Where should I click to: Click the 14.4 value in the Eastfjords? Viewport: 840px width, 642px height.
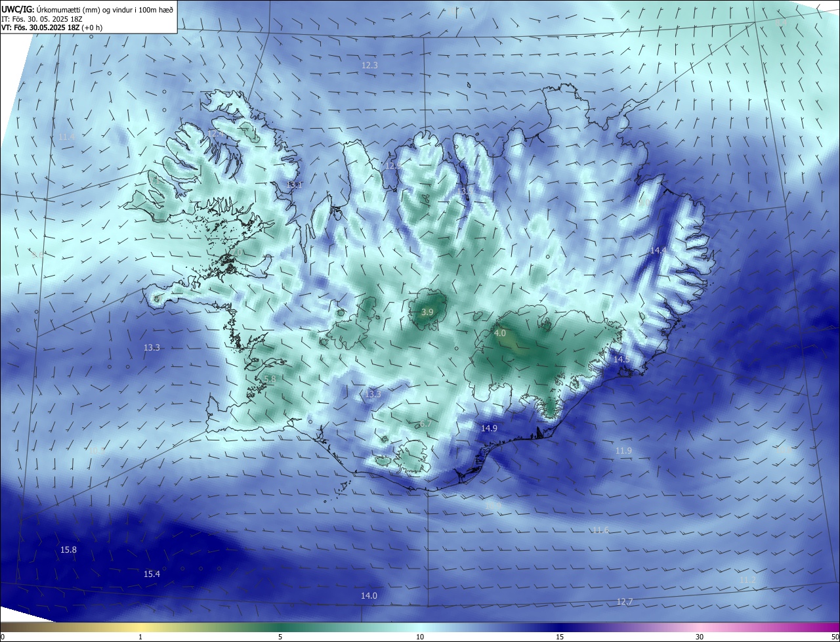pos(658,251)
